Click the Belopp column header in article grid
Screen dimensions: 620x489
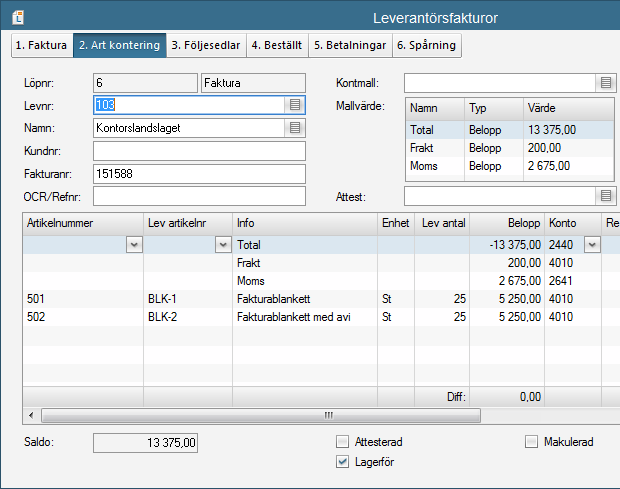[x=507, y=223]
